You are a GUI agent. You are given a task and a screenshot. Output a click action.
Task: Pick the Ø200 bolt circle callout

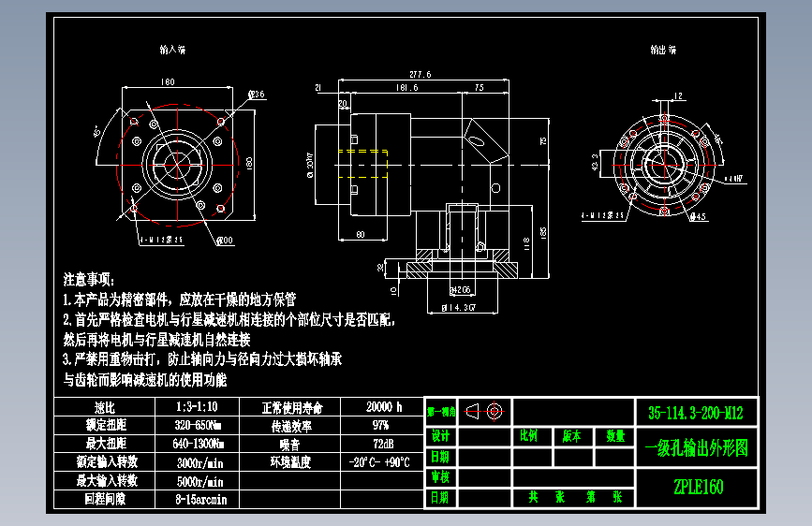[x=225, y=241]
